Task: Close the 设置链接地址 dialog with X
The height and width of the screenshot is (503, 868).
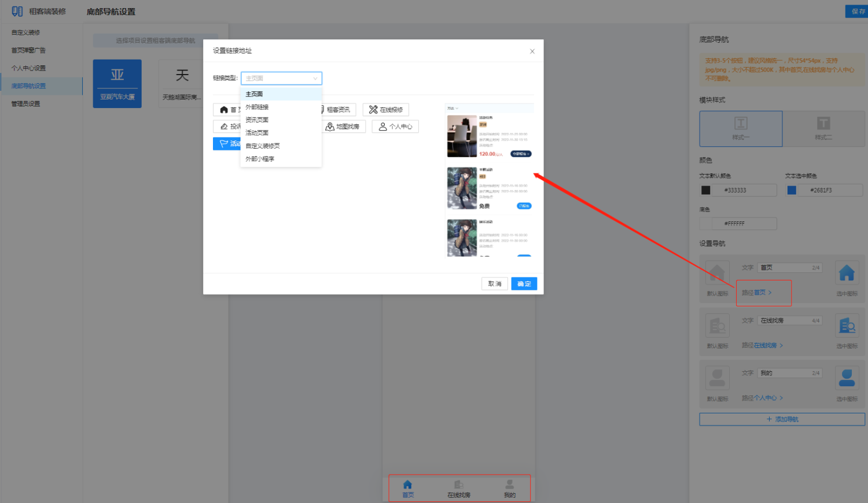Action: coord(532,51)
